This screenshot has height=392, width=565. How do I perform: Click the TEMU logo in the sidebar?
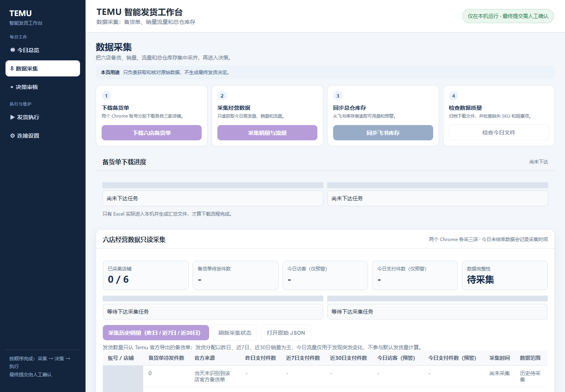20,13
